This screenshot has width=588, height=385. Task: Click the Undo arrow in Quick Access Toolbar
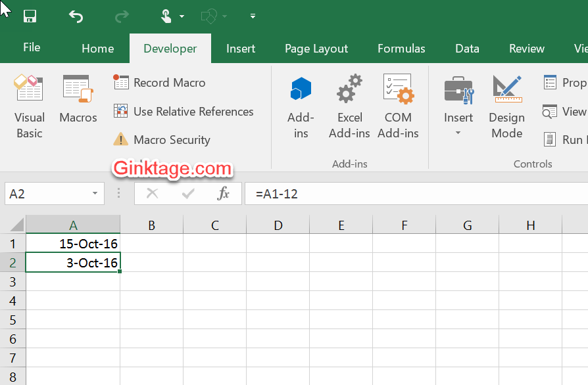tap(76, 16)
